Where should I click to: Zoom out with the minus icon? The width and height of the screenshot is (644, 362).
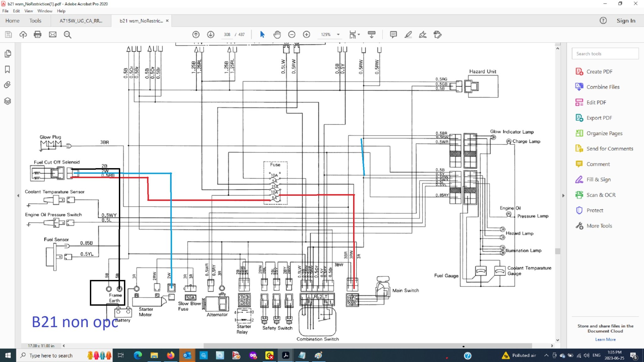click(292, 35)
